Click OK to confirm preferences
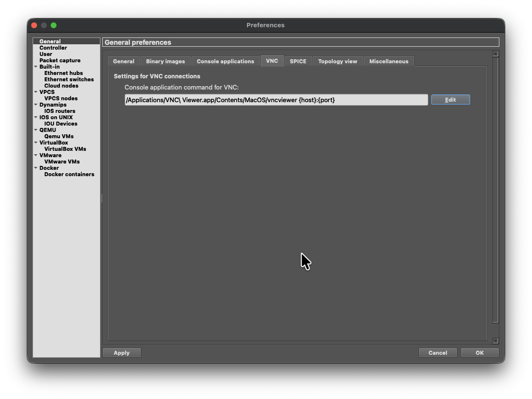 [479, 353]
